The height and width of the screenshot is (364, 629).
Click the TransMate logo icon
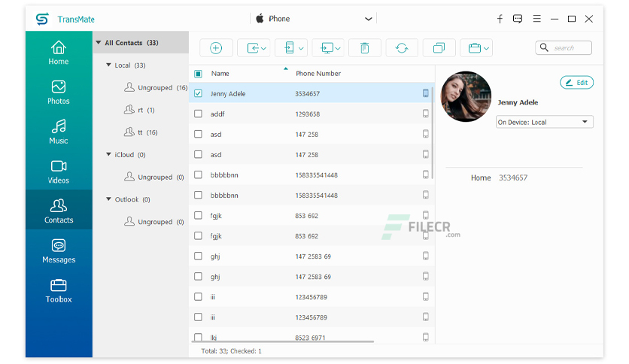coord(42,19)
